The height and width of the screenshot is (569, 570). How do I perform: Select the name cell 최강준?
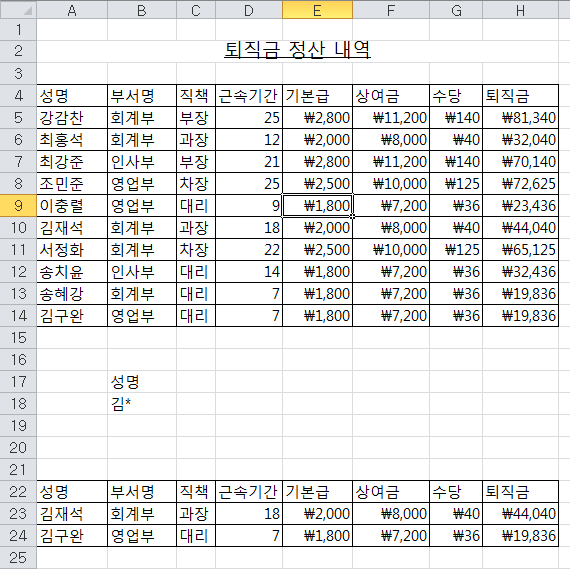pos(72,161)
